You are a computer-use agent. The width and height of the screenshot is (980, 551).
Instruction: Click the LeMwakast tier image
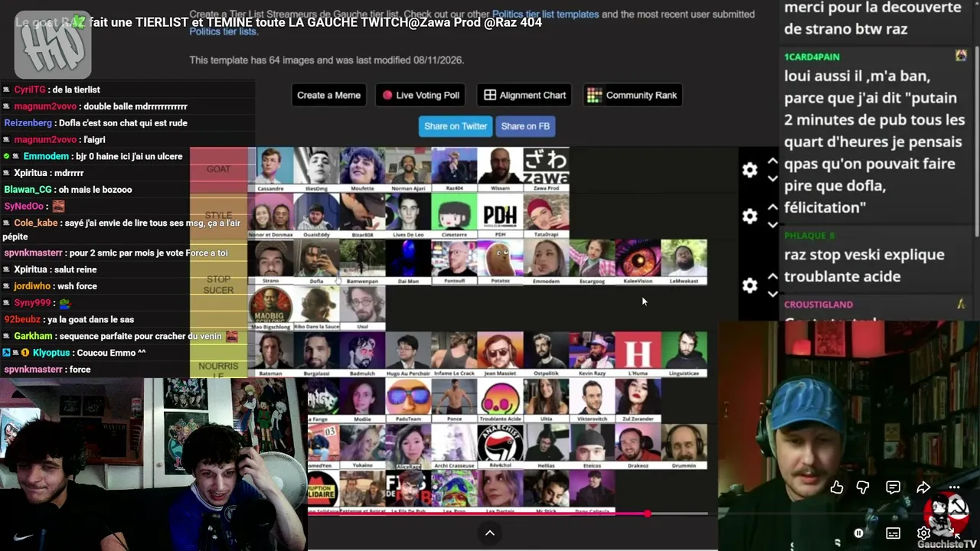[684, 262]
